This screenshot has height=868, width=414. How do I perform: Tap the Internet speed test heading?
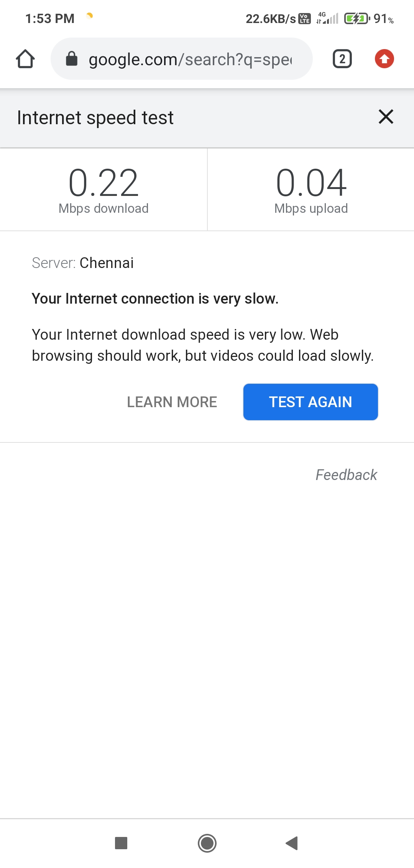(x=95, y=117)
